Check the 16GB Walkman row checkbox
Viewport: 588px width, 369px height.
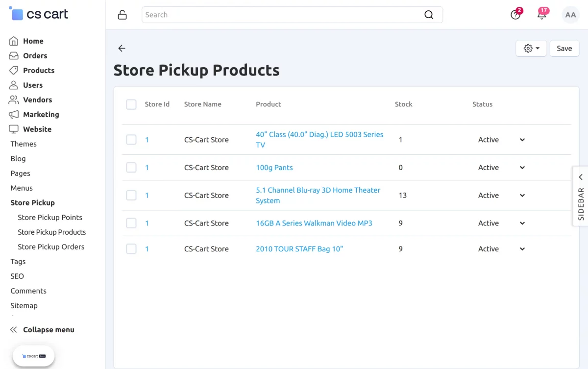(131, 223)
